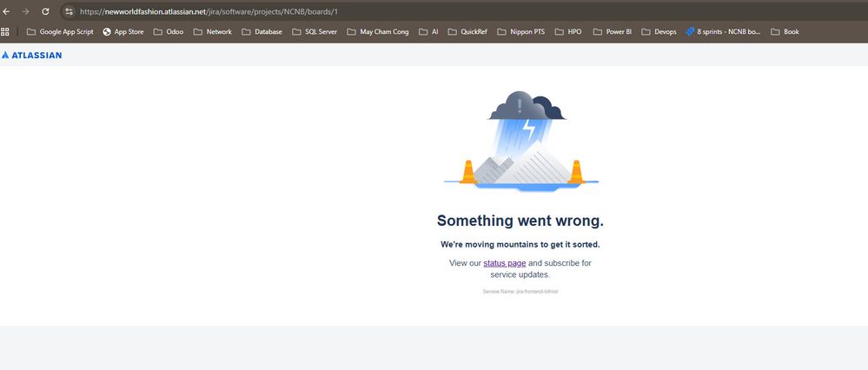Open the May Cham Cong bookmark folder
This screenshot has width=868, height=370.
pos(378,31)
